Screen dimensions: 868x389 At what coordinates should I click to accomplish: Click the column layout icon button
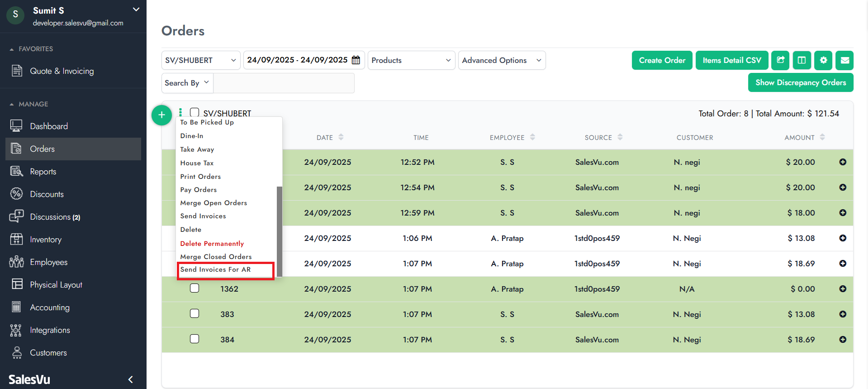click(x=802, y=60)
